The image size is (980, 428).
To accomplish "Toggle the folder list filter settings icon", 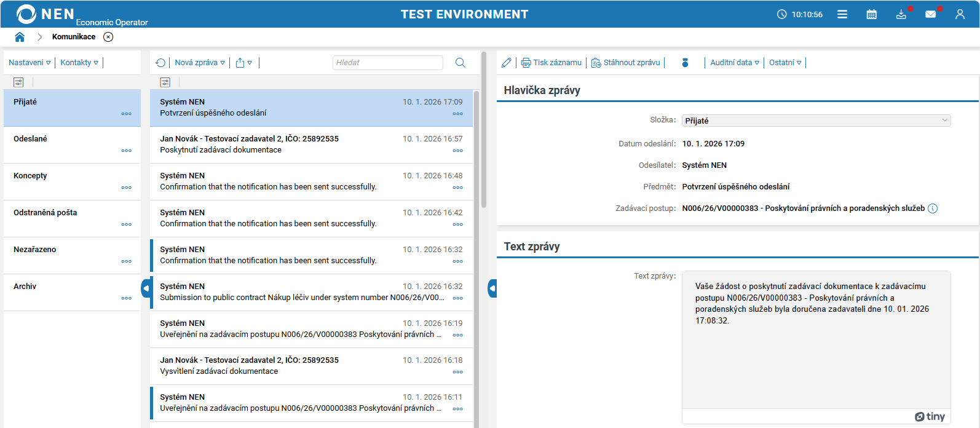I will 18,82.
